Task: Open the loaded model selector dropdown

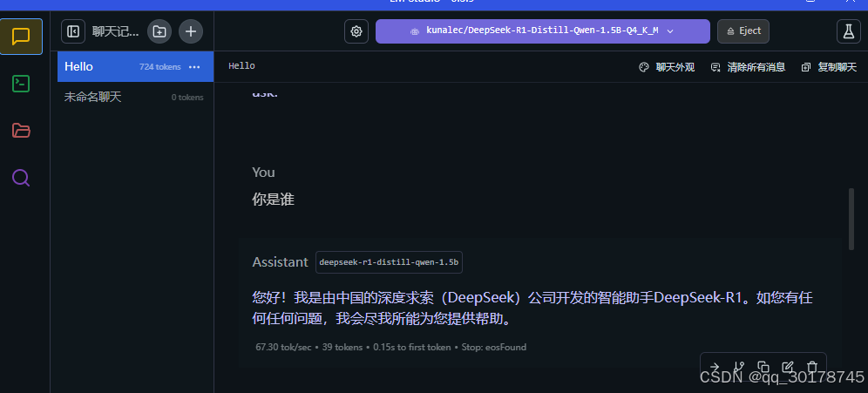Action: point(542,31)
